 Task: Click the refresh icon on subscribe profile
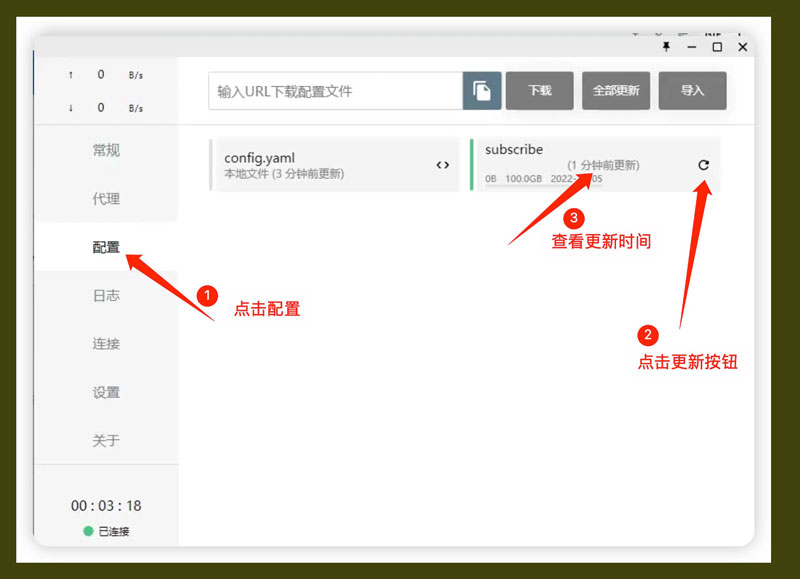tap(703, 165)
